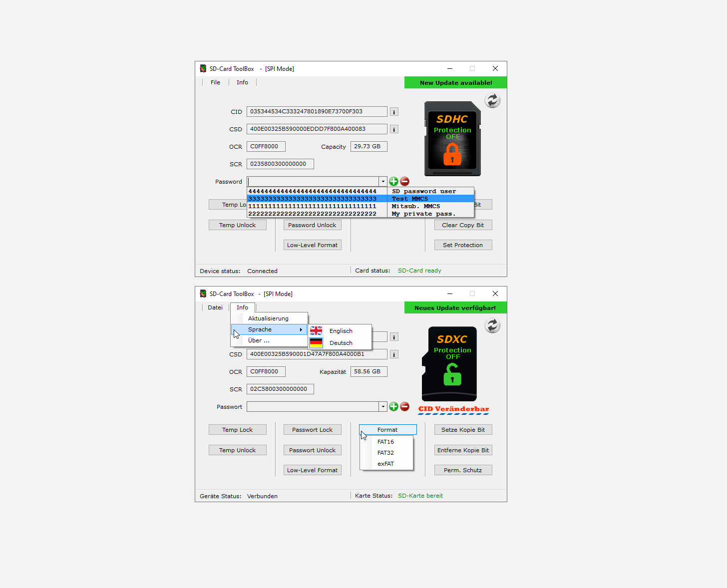The width and height of the screenshot is (727, 588).
Task: Click New Update available! banner
Action: [x=455, y=83]
